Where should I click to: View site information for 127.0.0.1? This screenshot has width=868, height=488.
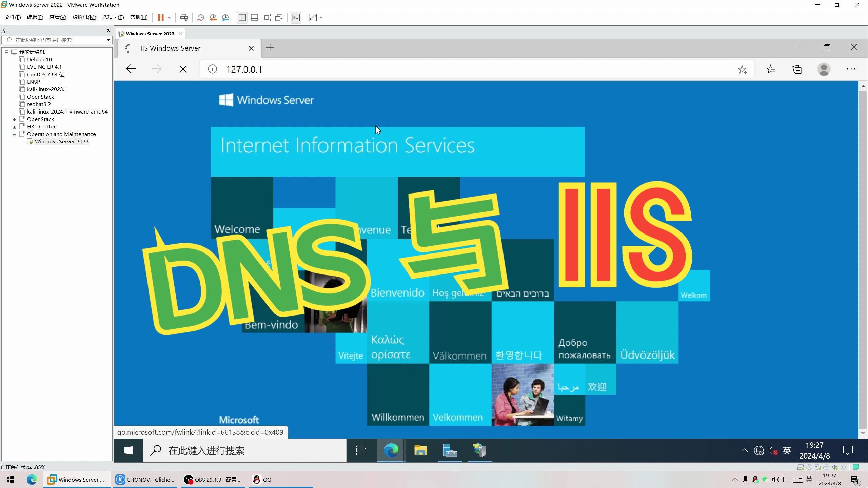[212, 69]
